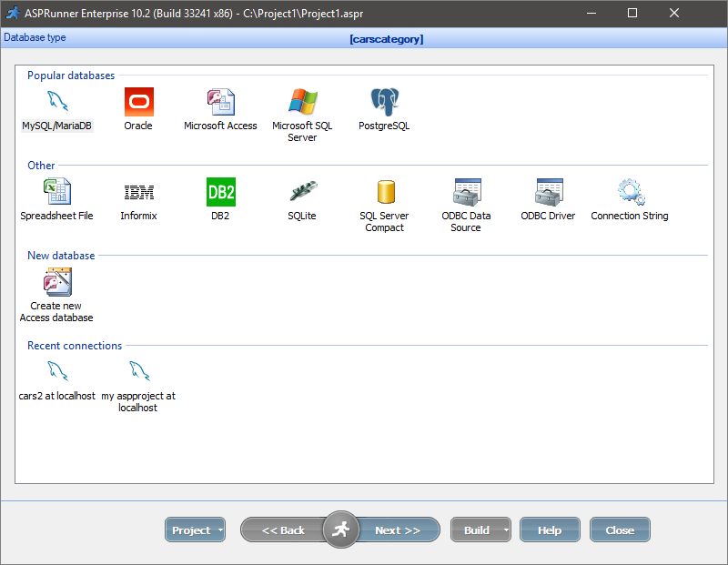728x565 pixels.
Task: Expand the Build dropdown arrow
Action: coord(506,530)
